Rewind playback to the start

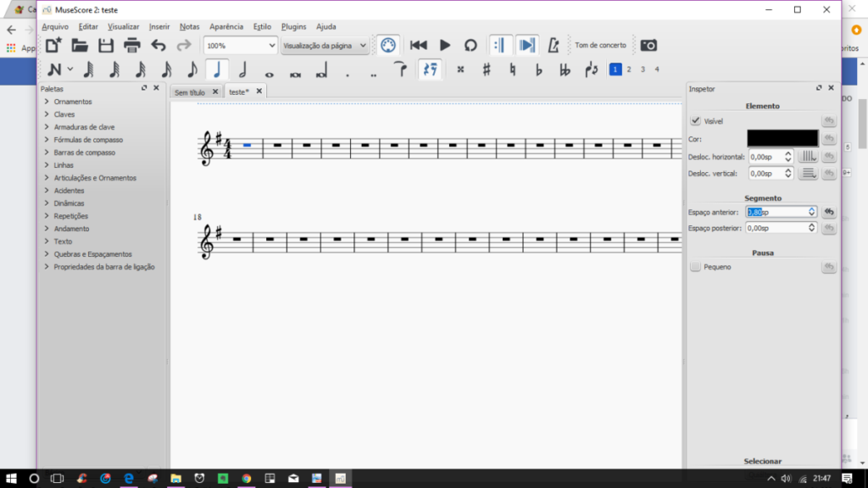click(418, 45)
